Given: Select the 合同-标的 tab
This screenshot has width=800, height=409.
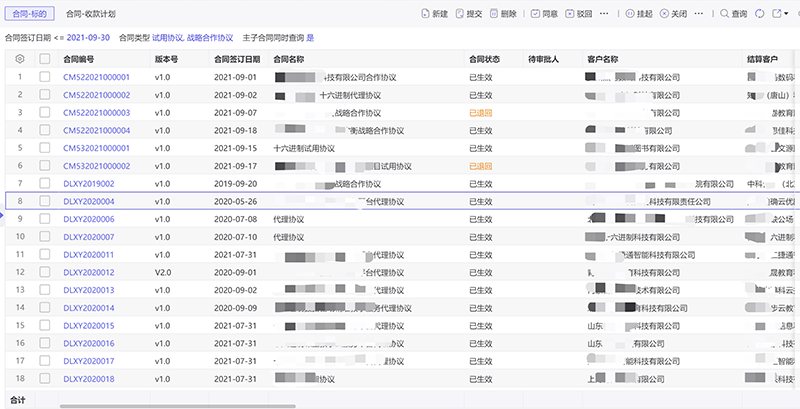Looking at the screenshot, I should [x=30, y=15].
